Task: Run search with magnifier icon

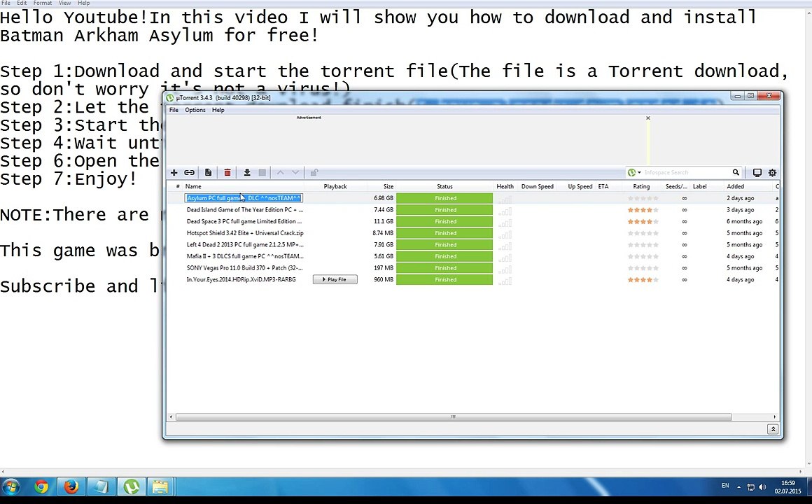Action: pyautogui.click(x=736, y=172)
